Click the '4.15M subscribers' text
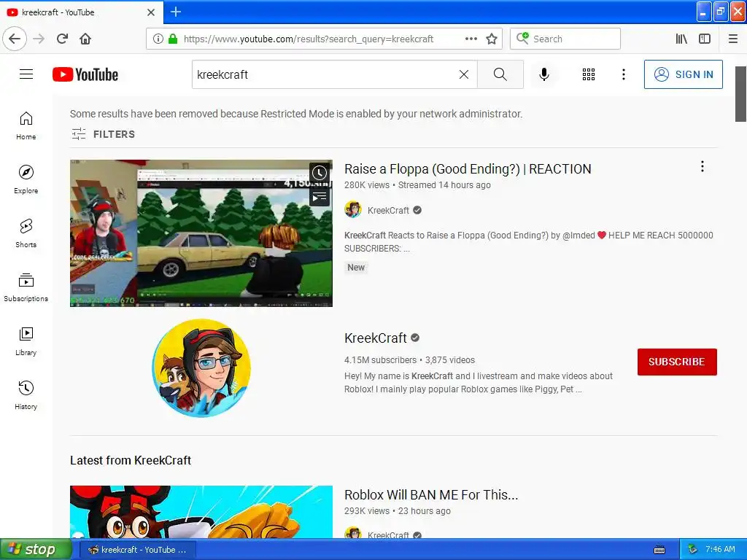747x560 pixels. coord(380,360)
